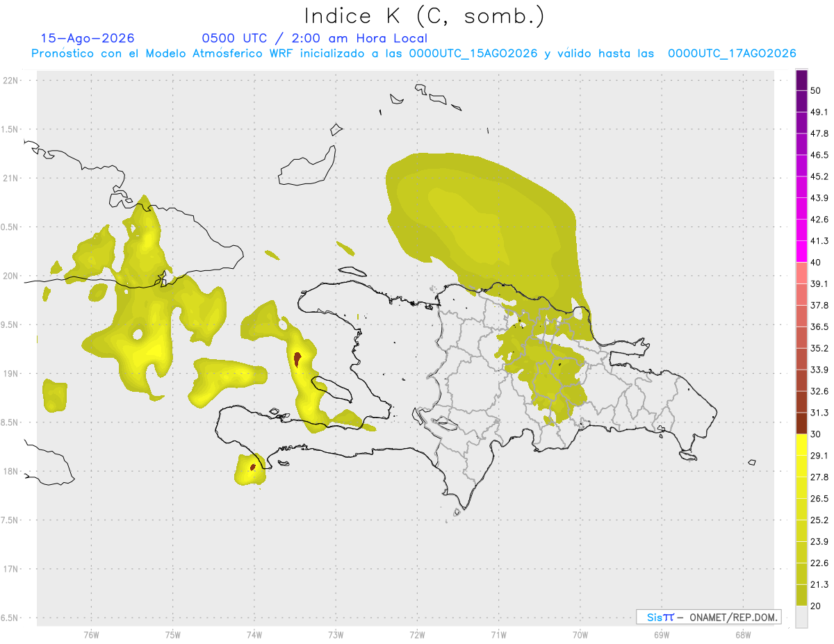Click the longitude label '71W'
The height and width of the screenshot is (644, 834).
[498, 635]
